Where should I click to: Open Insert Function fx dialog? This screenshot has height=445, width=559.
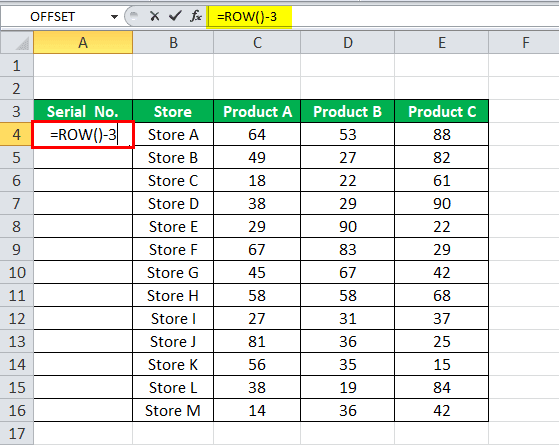point(196,16)
